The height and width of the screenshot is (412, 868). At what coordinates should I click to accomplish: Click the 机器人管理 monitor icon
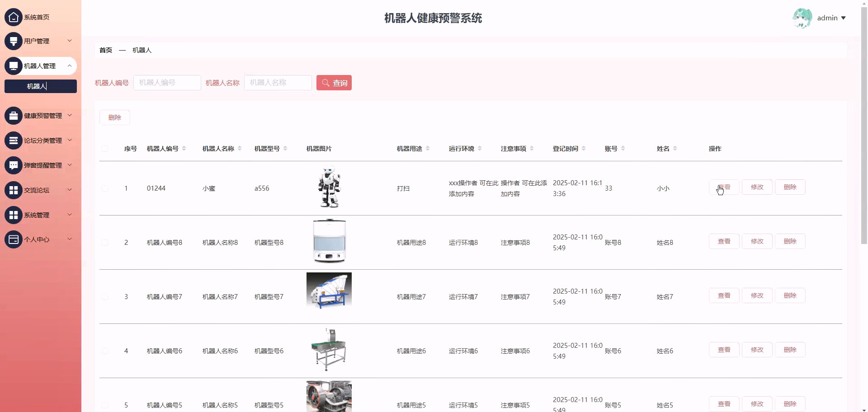[14, 66]
